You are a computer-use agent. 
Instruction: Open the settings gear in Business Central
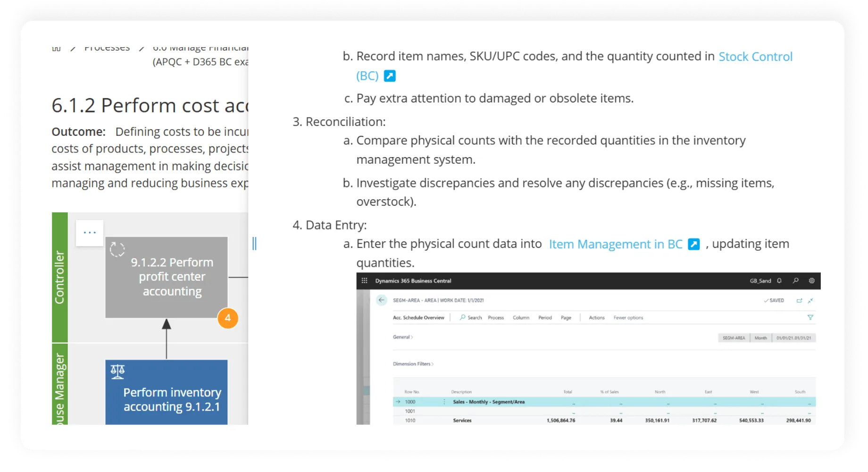(811, 281)
